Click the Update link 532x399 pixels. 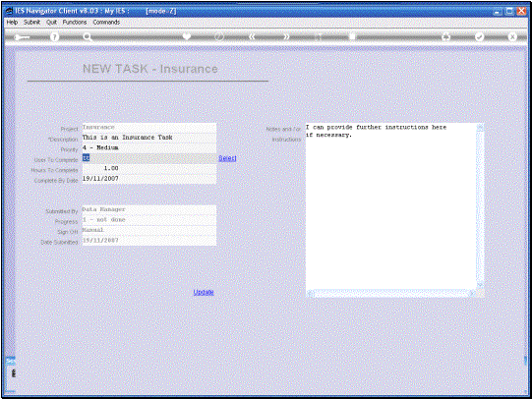coord(204,292)
